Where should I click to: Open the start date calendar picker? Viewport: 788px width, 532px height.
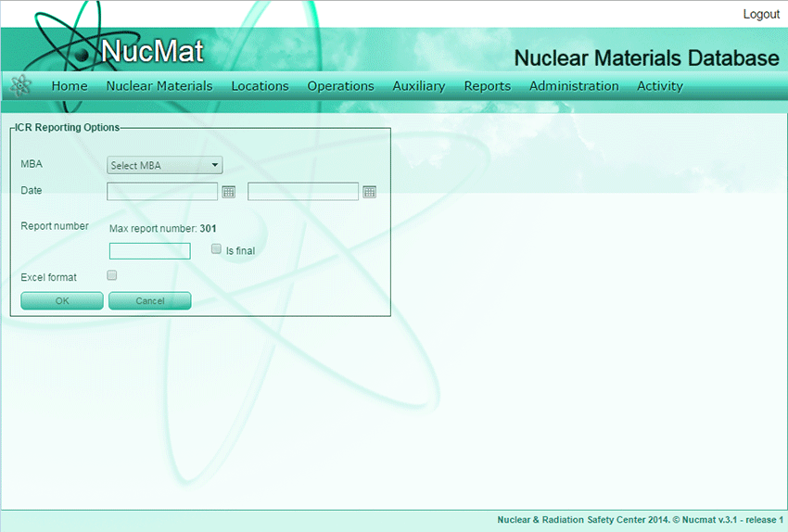pyautogui.click(x=228, y=192)
